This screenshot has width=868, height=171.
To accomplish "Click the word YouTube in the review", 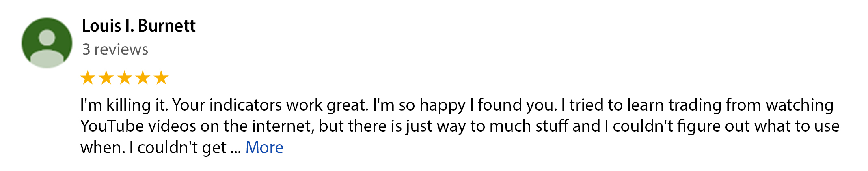I will click(112, 126).
